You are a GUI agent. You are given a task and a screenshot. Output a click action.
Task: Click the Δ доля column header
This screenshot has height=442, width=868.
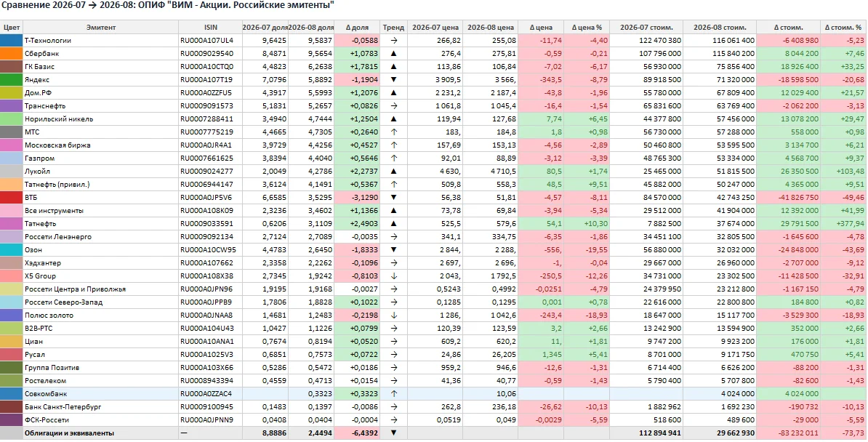point(357,27)
